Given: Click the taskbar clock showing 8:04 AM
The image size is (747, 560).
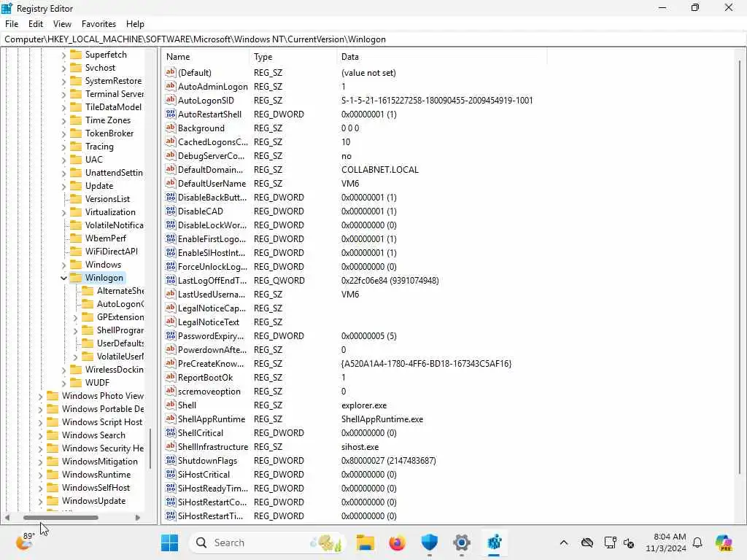Looking at the screenshot, I should [666, 542].
